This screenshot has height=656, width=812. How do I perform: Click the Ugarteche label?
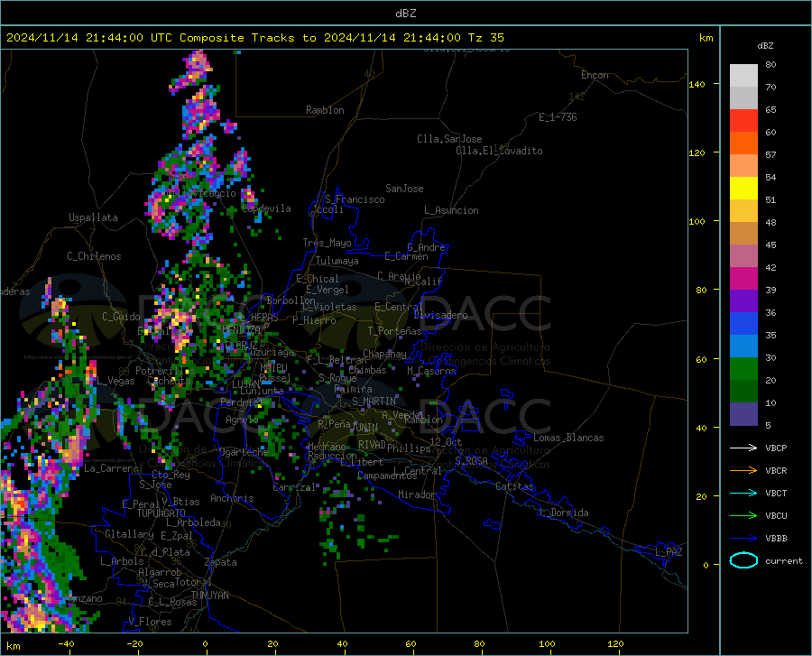click(x=244, y=452)
